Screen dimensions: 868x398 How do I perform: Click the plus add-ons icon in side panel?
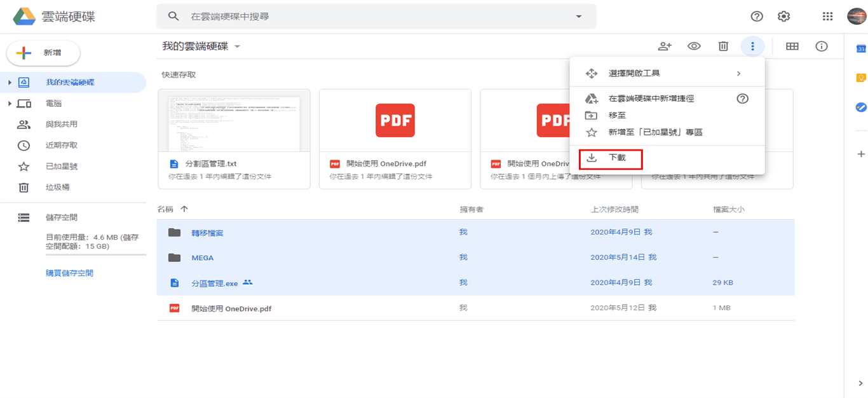point(861,154)
